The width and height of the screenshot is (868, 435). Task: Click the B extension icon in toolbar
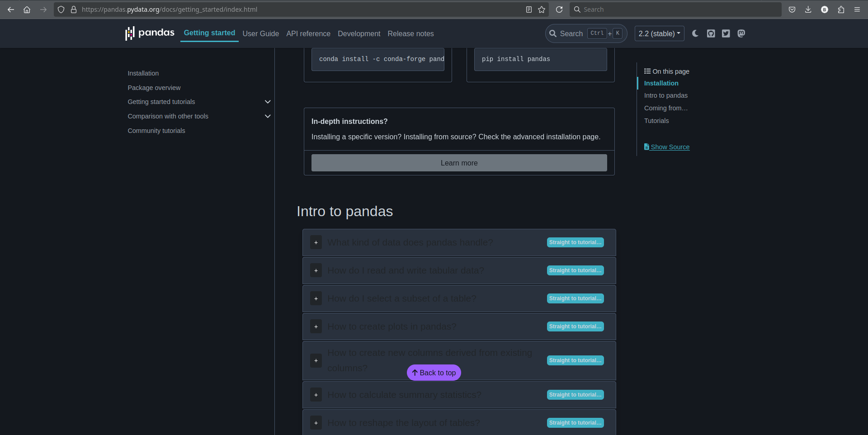pyautogui.click(x=825, y=9)
